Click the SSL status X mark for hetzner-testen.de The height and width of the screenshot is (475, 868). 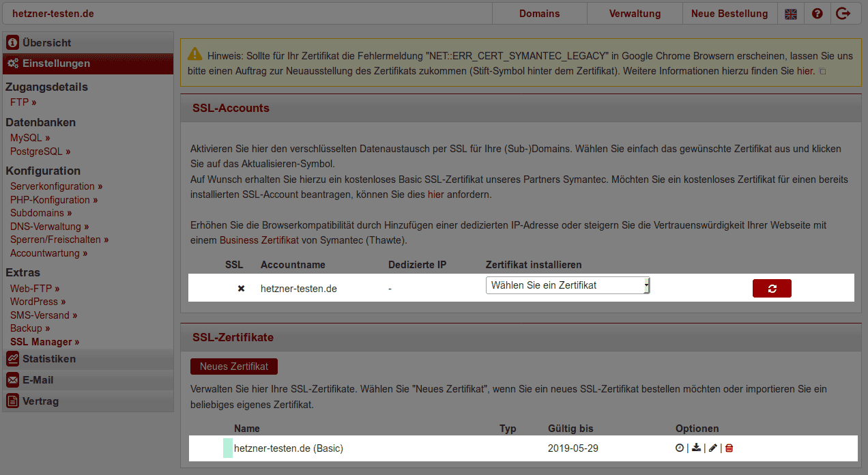click(241, 289)
